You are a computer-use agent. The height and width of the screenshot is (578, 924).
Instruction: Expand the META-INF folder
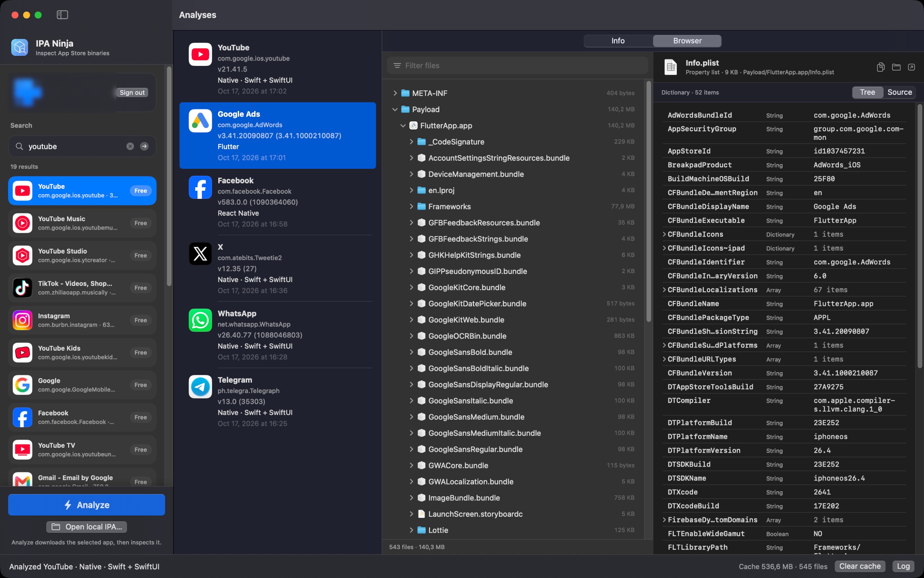(x=395, y=93)
